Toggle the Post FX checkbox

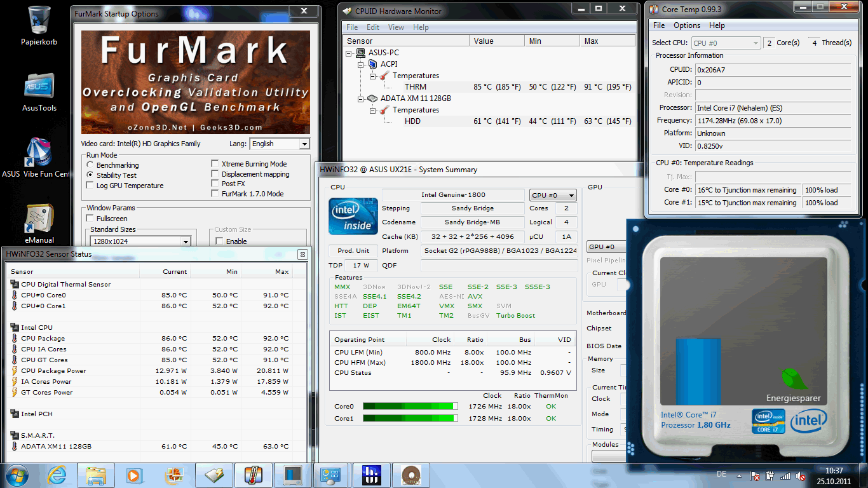[215, 184]
